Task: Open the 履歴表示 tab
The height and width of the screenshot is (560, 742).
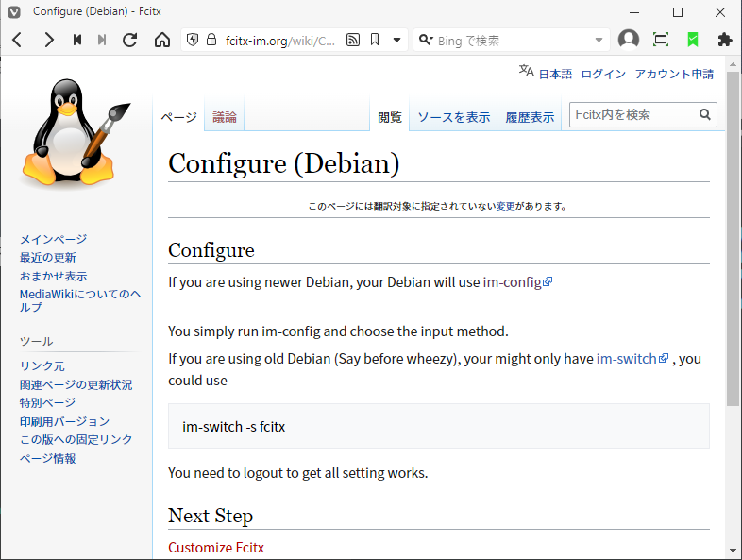Action: (530, 117)
